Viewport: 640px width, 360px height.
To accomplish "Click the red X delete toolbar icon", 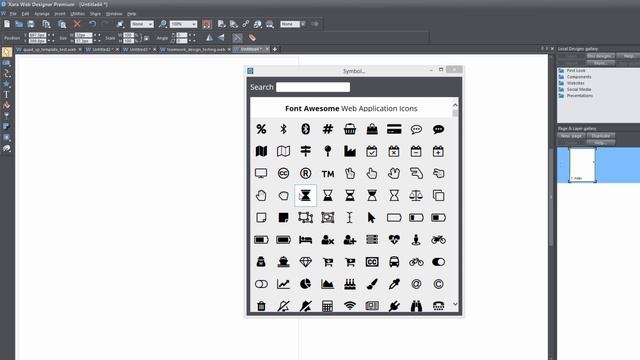I will pos(77,24).
